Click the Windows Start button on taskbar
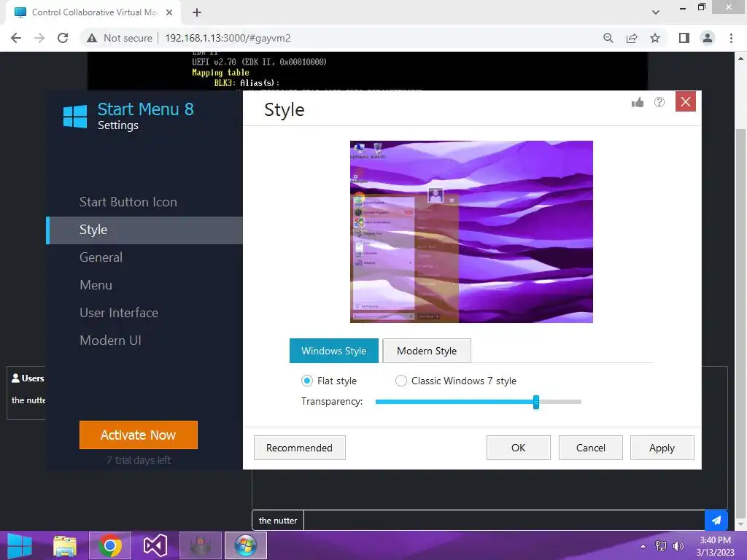747x560 pixels. point(20,545)
